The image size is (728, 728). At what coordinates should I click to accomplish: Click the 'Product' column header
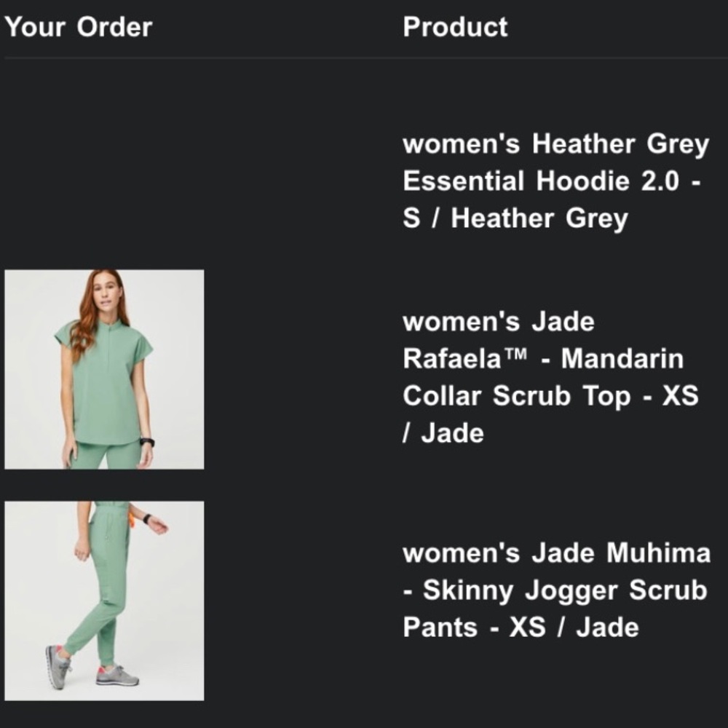[455, 27]
